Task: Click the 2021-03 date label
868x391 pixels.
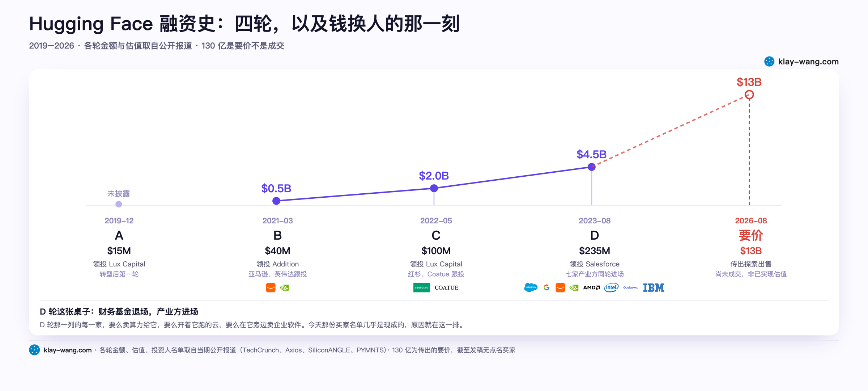Action: coord(277,220)
